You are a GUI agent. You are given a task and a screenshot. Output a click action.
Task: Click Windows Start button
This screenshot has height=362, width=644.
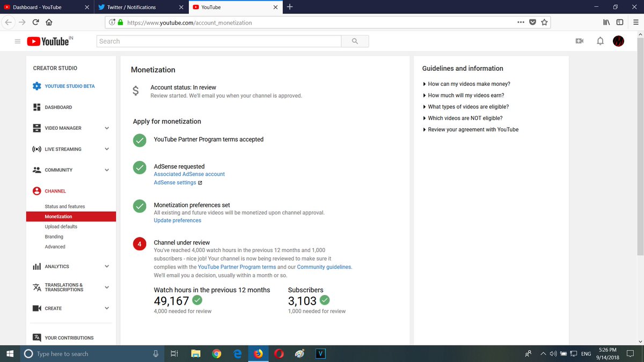click(10, 354)
